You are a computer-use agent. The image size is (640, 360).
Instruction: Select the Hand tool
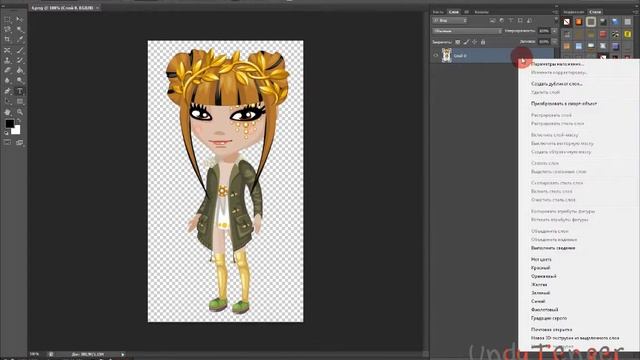coord(7,112)
